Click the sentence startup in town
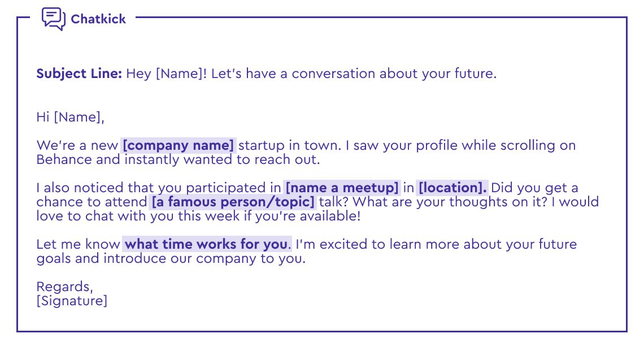Screen dimensions: 644x355 290,145
